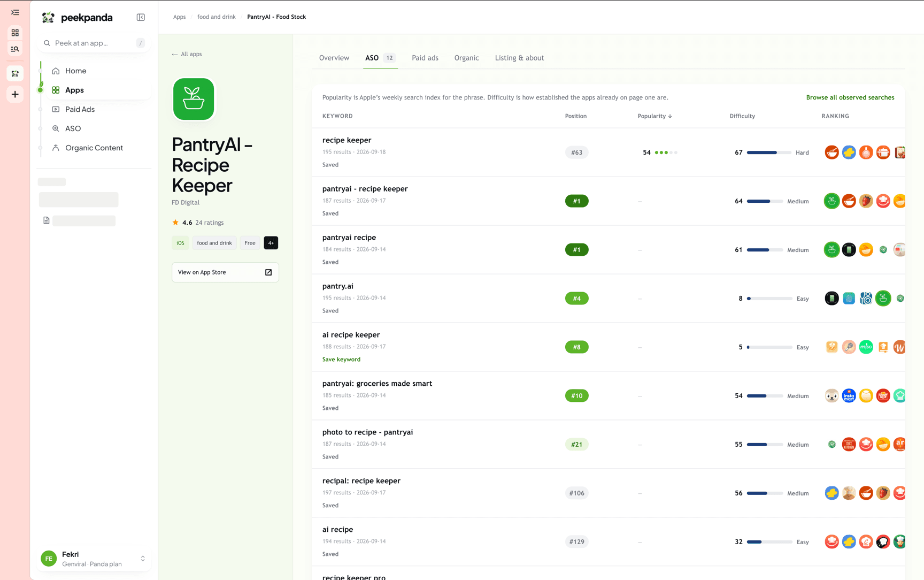The height and width of the screenshot is (580, 924).
Task: Click the search list icon in left rail
Action: pyautogui.click(x=15, y=49)
